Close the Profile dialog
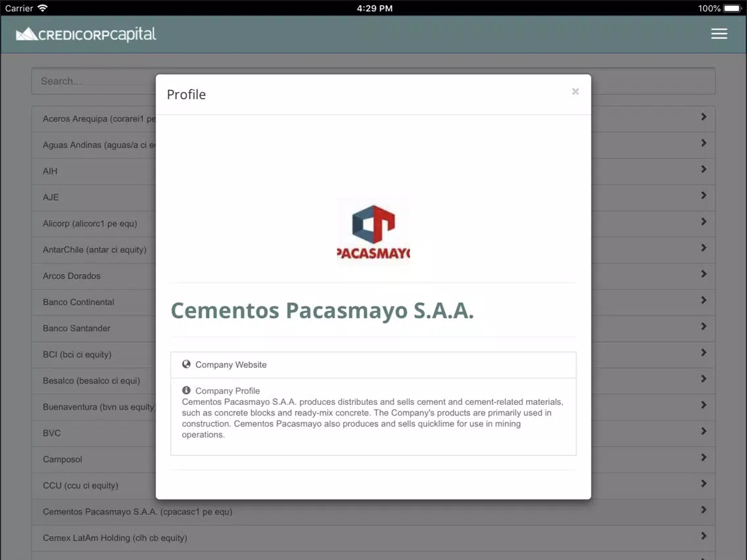Viewport: 747px width, 560px height. 575,91
